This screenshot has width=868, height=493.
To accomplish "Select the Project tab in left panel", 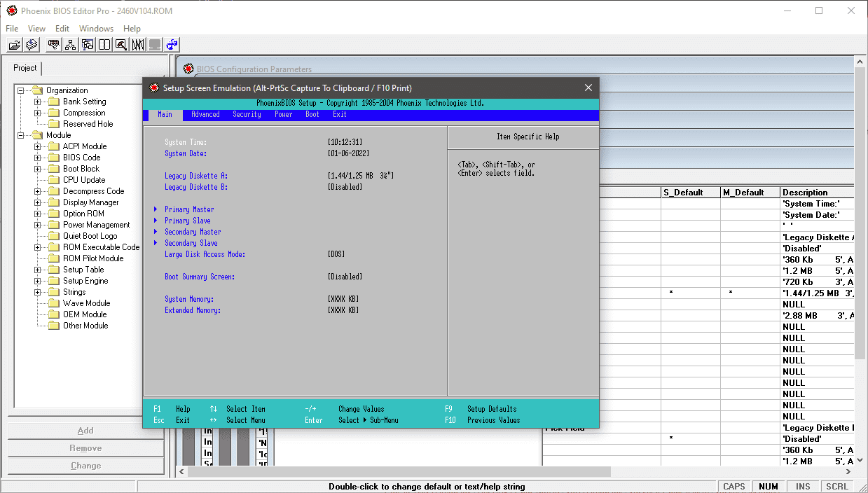I will 25,68.
